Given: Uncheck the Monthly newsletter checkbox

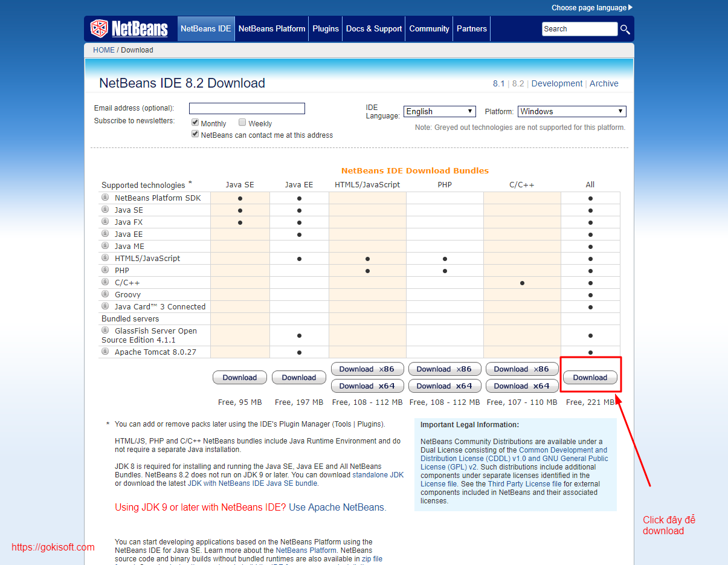Looking at the screenshot, I should (x=195, y=123).
